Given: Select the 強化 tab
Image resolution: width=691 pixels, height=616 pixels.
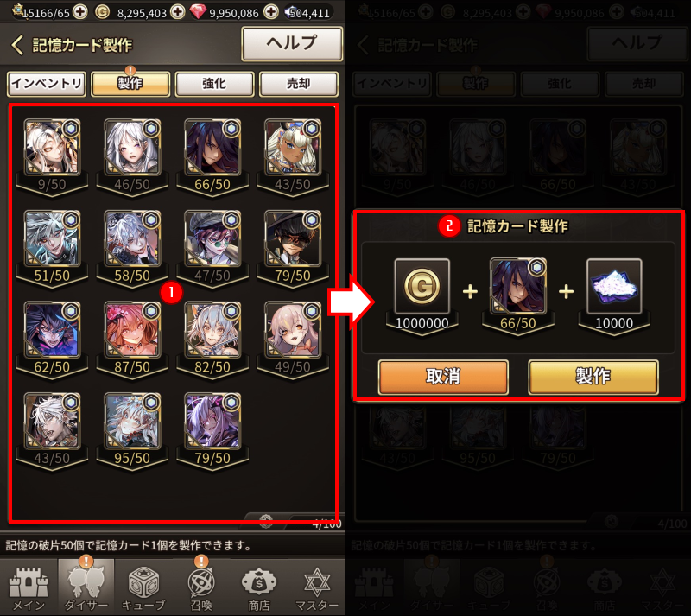Looking at the screenshot, I should [x=214, y=83].
